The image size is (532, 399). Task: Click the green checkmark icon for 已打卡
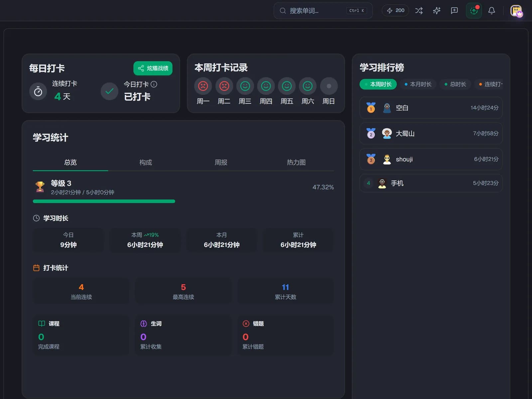click(109, 91)
